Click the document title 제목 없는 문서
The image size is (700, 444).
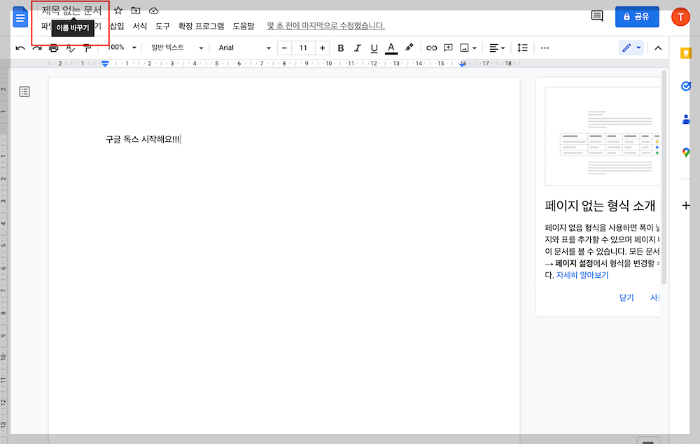click(72, 10)
